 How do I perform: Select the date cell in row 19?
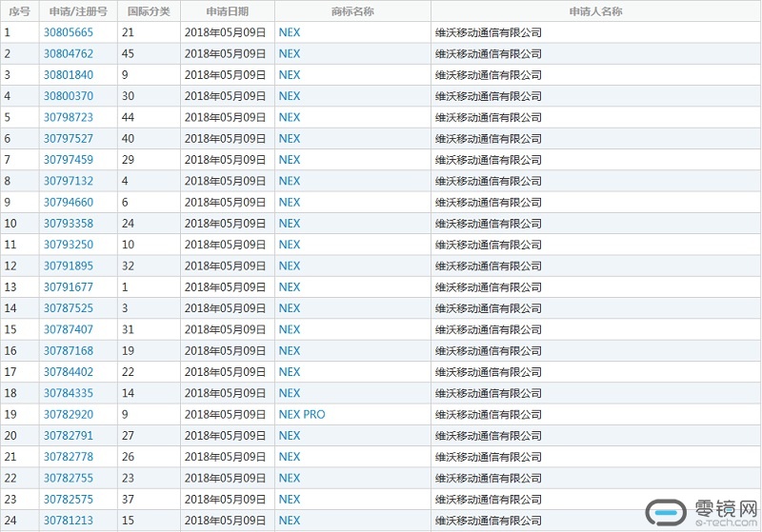(x=228, y=415)
